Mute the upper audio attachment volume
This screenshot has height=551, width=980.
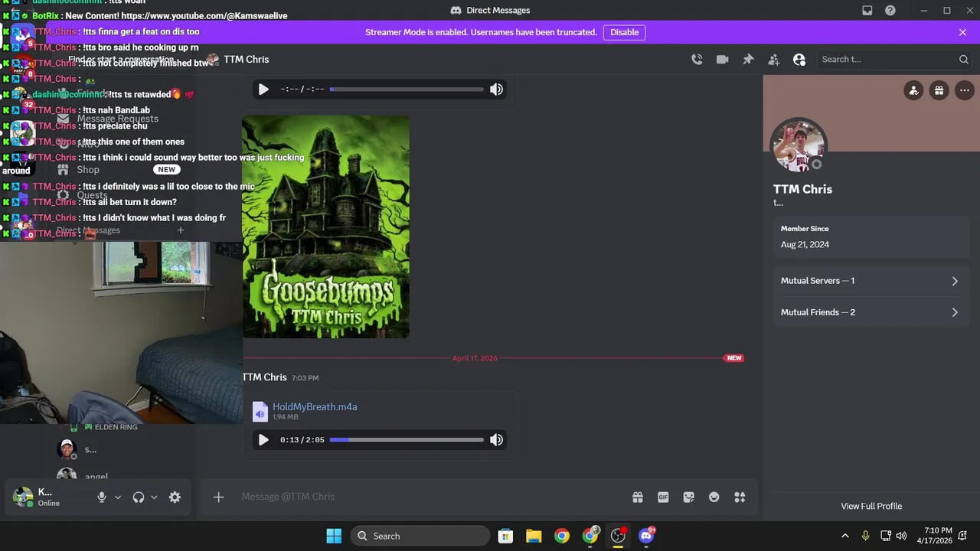(x=496, y=89)
